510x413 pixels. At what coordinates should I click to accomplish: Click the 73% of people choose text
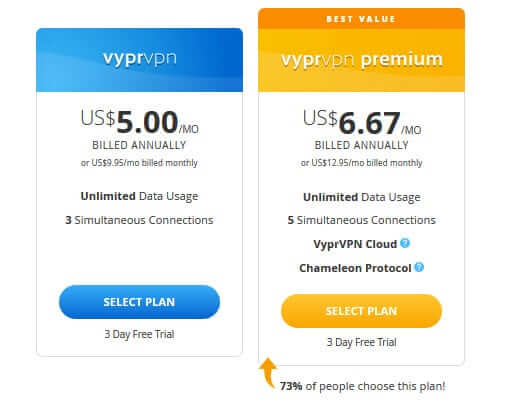362,386
